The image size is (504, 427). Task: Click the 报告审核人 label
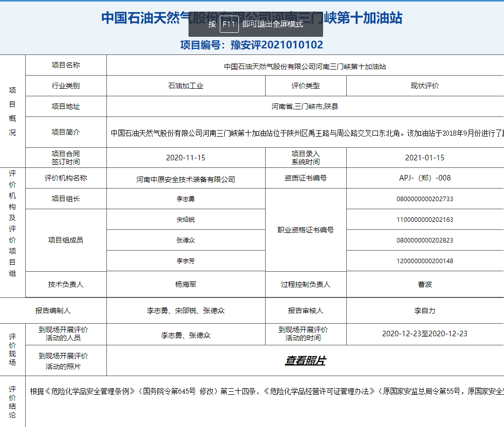(x=306, y=311)
